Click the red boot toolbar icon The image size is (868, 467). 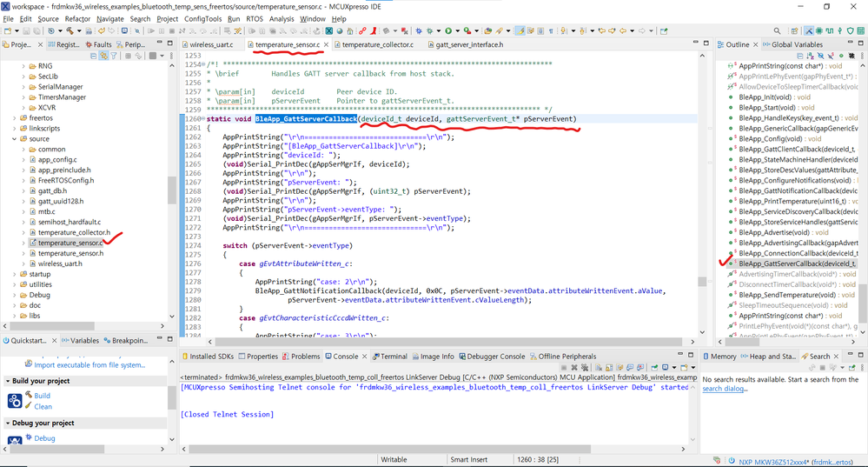click(374, 30)
